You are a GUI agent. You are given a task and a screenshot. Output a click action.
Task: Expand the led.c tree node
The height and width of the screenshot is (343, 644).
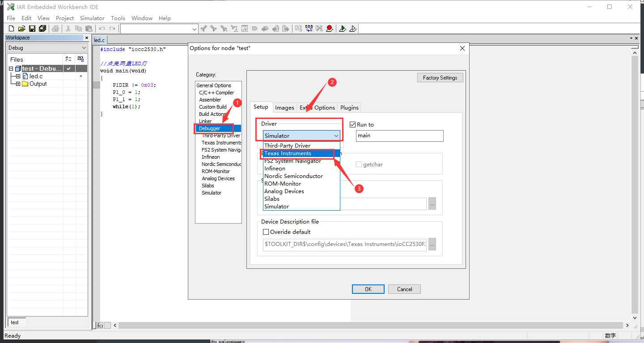pos(18,76)
